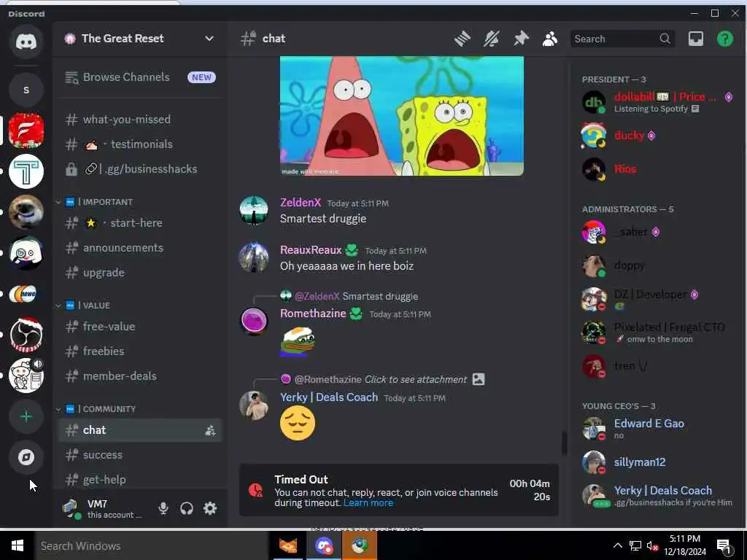This screenshot has height=560, width=747.
Task: Click the pepe egg emoji sticker
Action: pyautogui.click(x=298, y=342)
